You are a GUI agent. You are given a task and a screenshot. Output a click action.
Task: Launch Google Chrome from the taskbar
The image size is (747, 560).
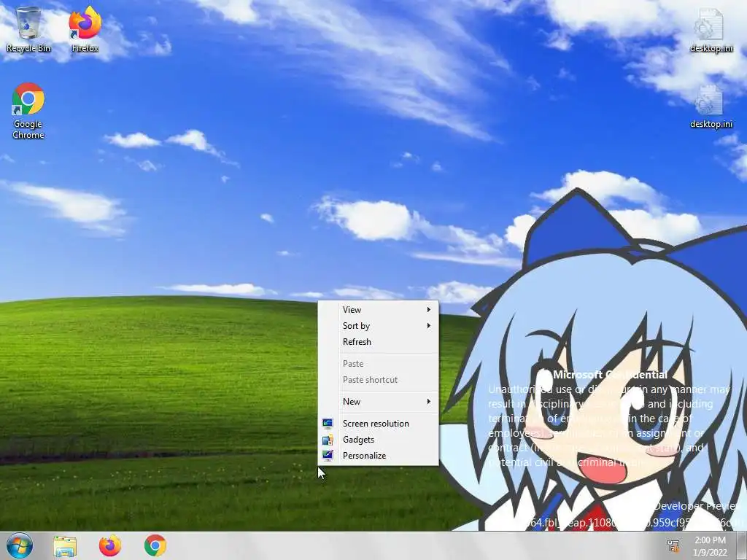[155, 545]
